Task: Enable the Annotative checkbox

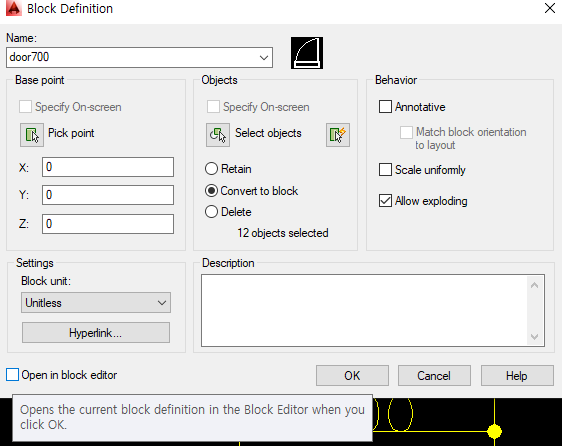Action: 385,107
